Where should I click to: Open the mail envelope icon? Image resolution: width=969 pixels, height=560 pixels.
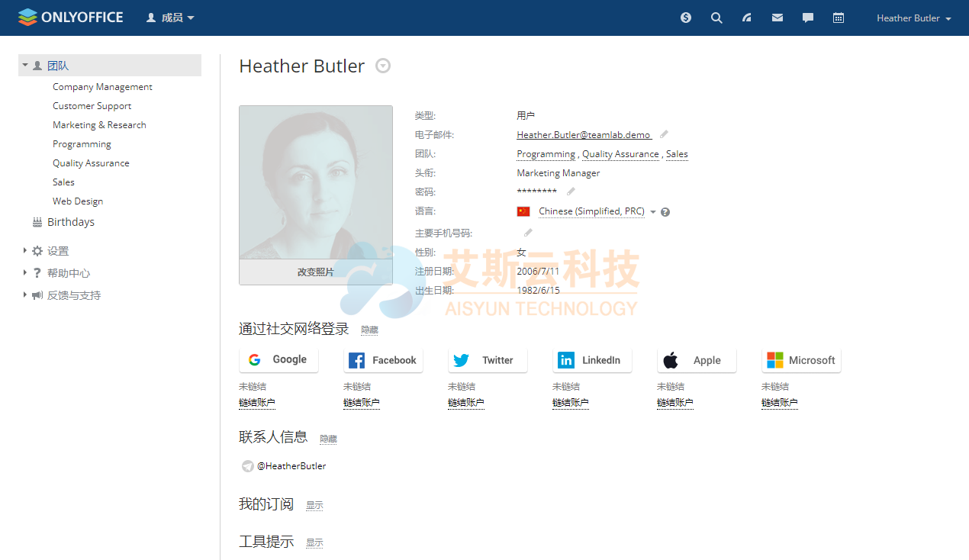(x=777, y=18)
